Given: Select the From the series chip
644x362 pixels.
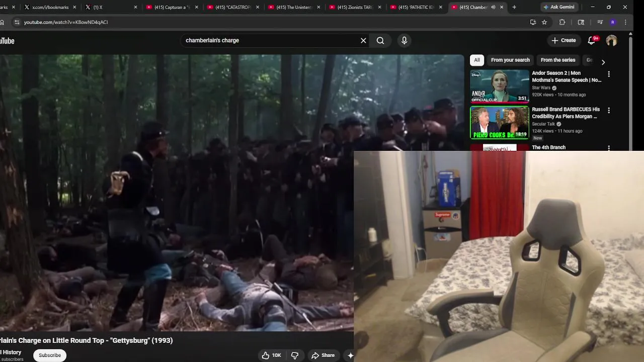Looking at the screenshot, I should [558, 60].
